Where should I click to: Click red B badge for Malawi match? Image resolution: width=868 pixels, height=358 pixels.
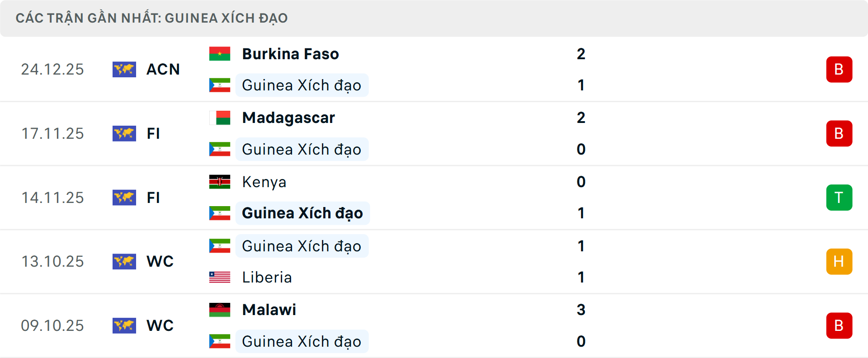(x=839, y=325)
